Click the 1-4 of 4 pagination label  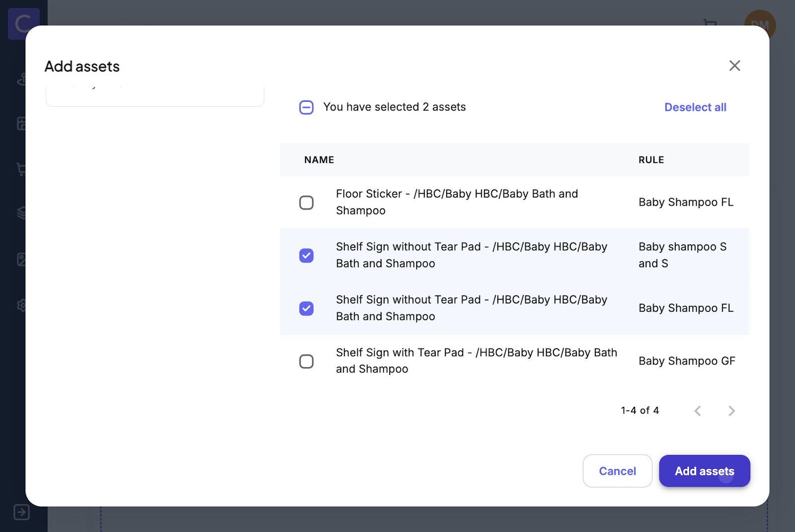pyautogui.click(x=639, y=410)
